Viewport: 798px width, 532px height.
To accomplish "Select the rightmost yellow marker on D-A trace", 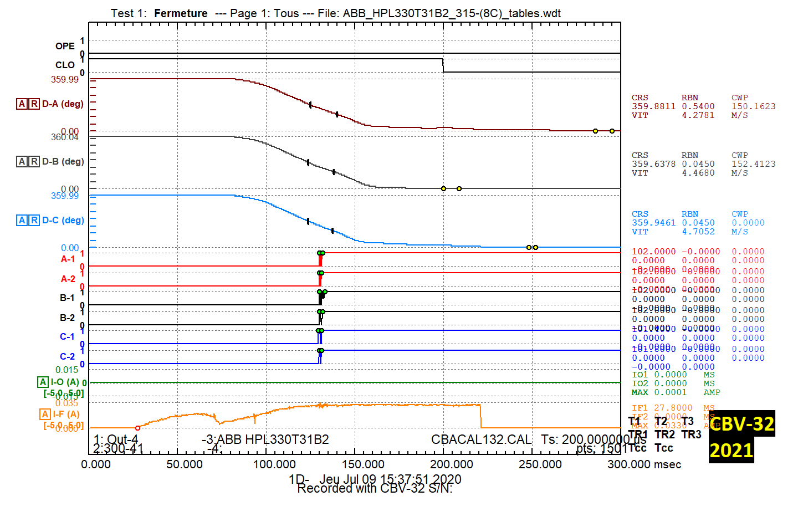I will point(612,131).
